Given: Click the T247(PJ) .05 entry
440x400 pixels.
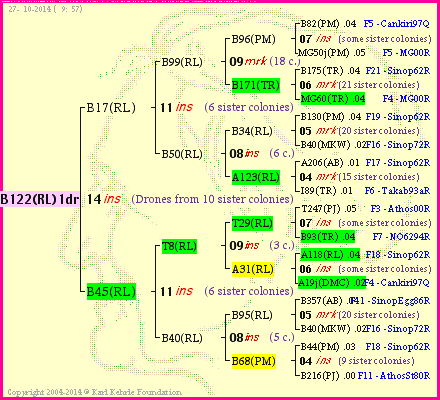Looking at the screenshot, I should pyautogui.click(x=329, y=209).
